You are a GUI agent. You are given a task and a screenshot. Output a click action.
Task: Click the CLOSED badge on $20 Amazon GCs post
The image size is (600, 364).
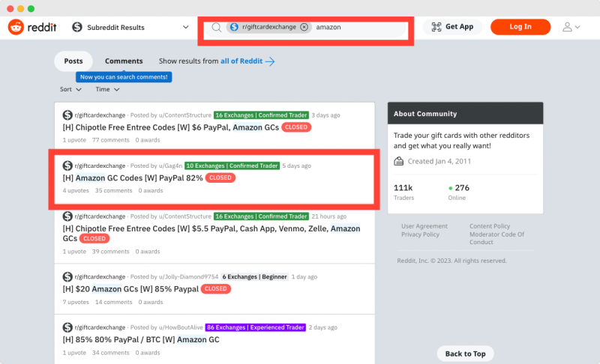click(x=216, y=289)
